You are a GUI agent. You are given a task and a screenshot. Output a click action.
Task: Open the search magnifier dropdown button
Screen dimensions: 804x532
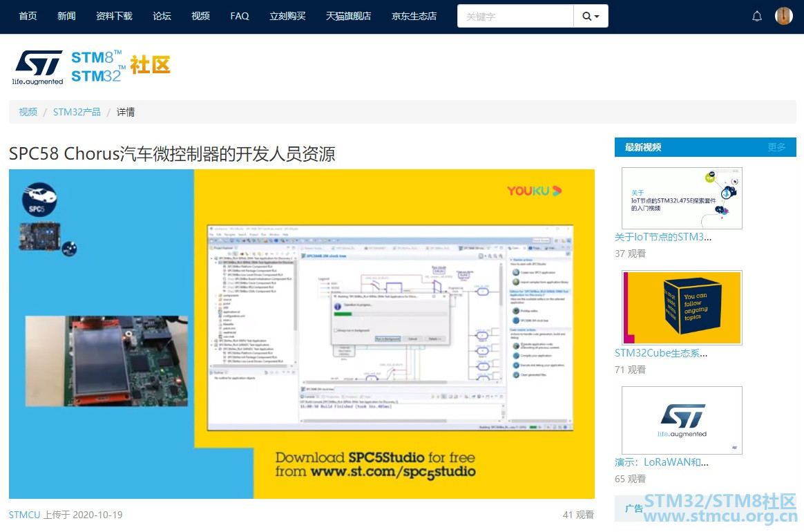591,16
